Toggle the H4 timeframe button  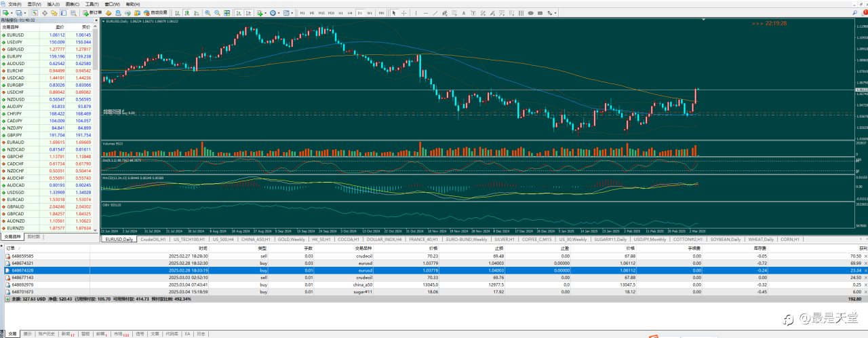(350, 12)
